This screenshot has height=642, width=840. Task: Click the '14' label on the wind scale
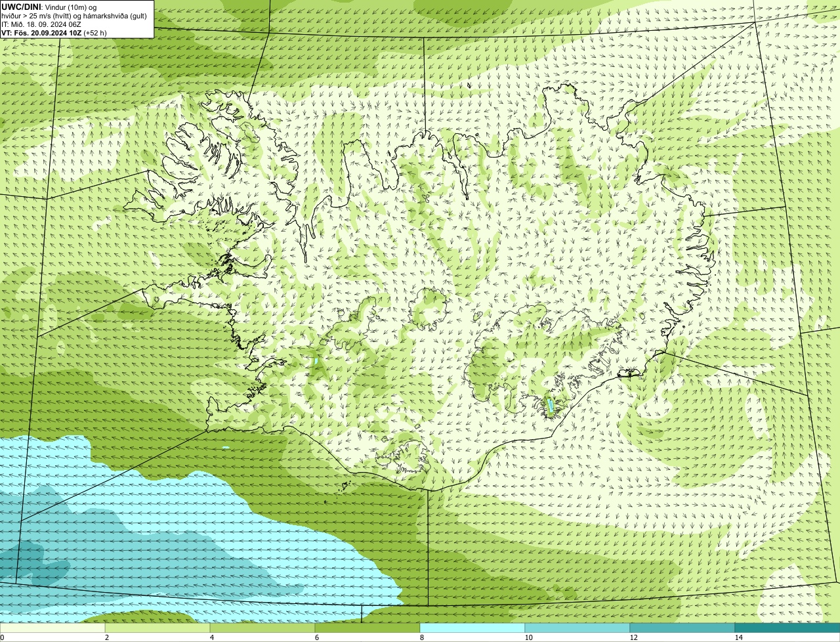point(738,637)
